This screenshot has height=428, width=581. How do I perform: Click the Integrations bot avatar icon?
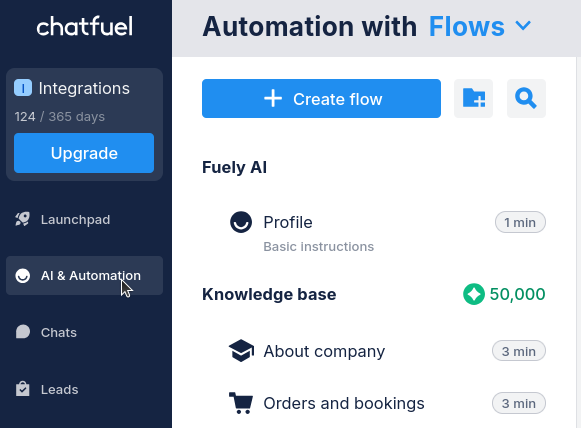click(x=23, y=88)
